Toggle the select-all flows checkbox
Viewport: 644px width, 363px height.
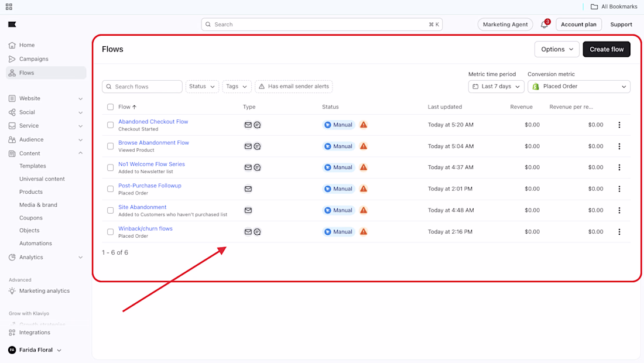(111, 107)
